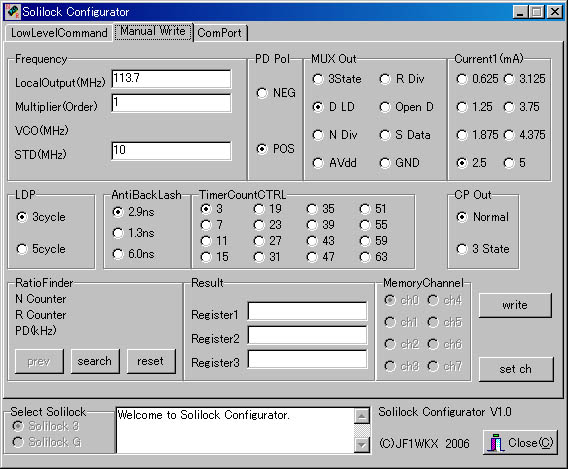
Task: Open the LowLevelCommand tab
Action: [x=59, y=33]
